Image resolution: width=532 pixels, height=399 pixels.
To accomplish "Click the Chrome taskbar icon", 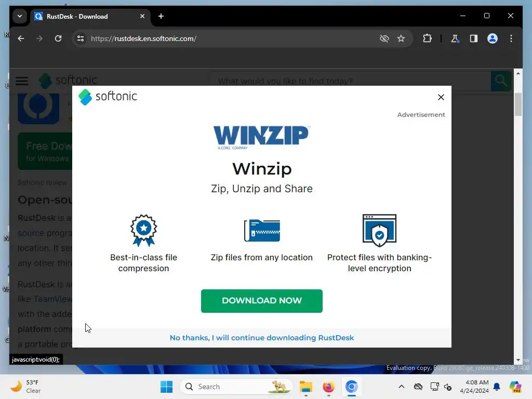I will (352, 387).
